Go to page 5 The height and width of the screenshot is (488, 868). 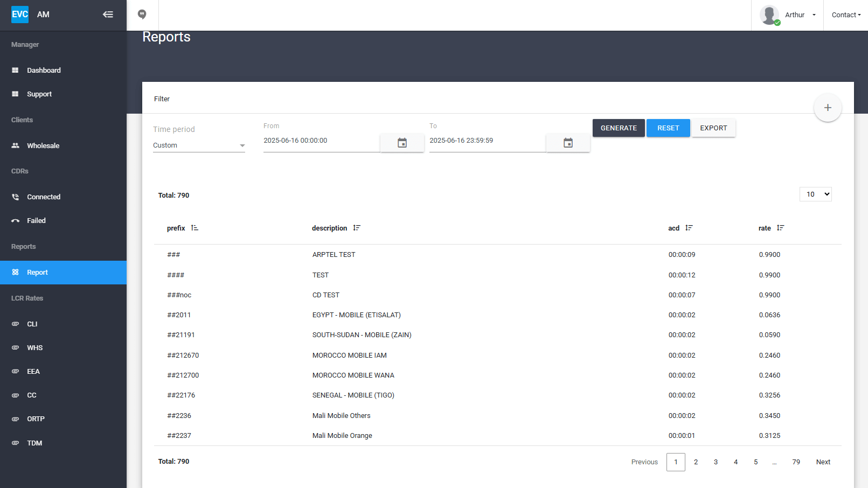coord(755,462)
